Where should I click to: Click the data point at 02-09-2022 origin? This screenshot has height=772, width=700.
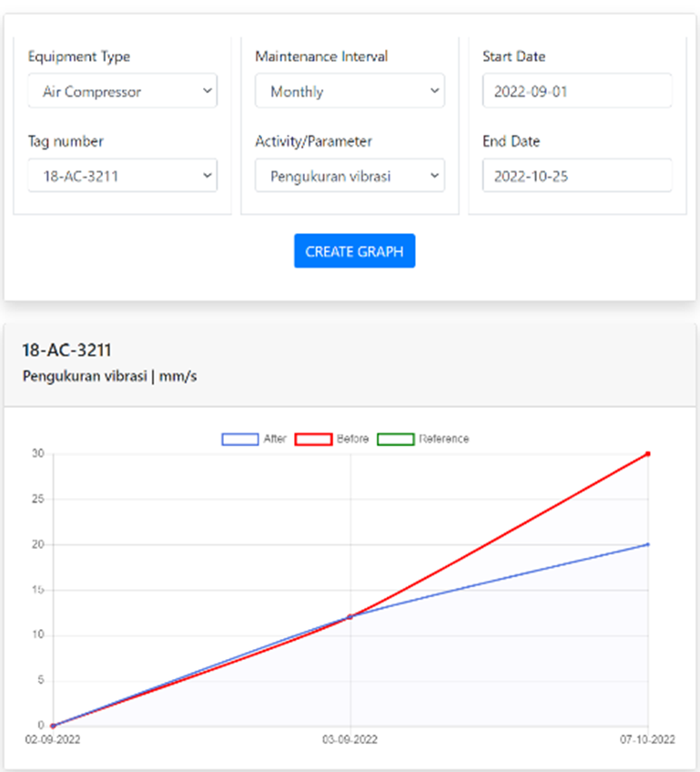[53, 726]
